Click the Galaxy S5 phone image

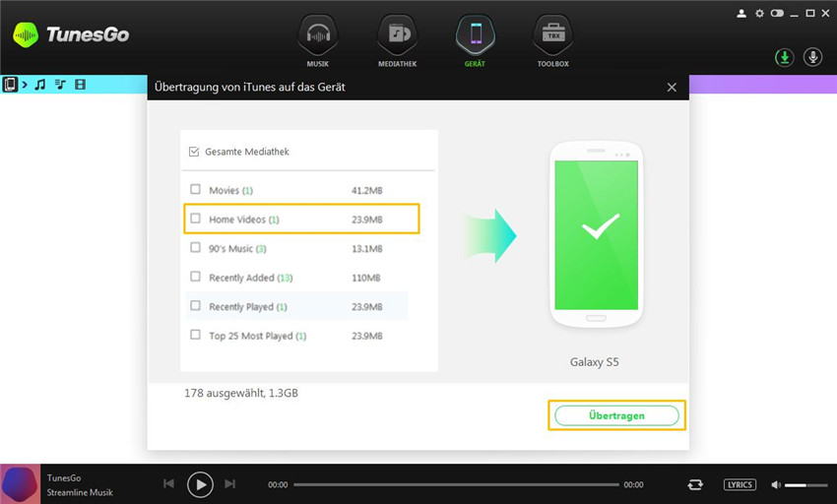click(597, 235)
